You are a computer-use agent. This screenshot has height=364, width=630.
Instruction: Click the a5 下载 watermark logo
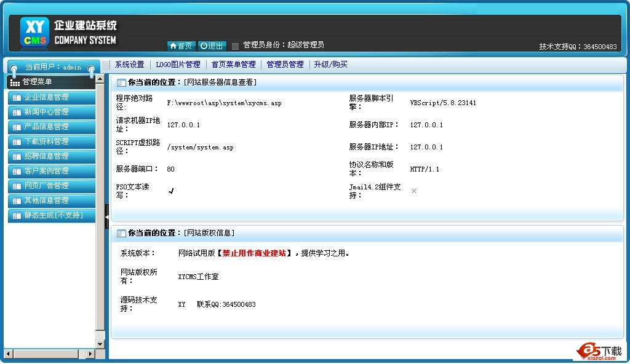599,350
